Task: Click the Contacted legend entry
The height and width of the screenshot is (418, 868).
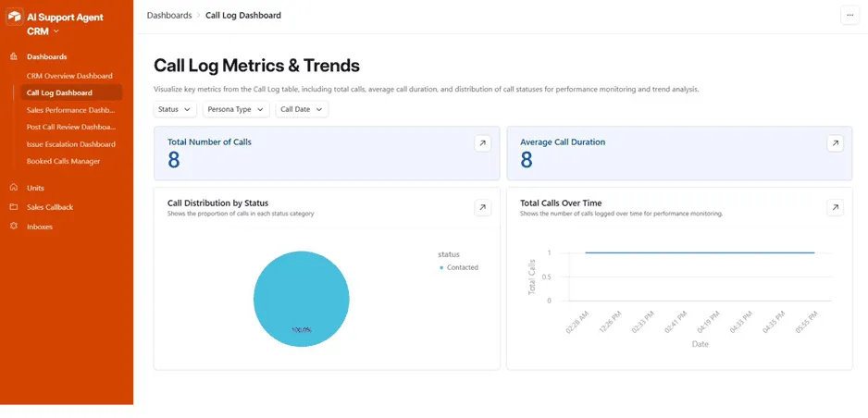Action: pos(459,267)
